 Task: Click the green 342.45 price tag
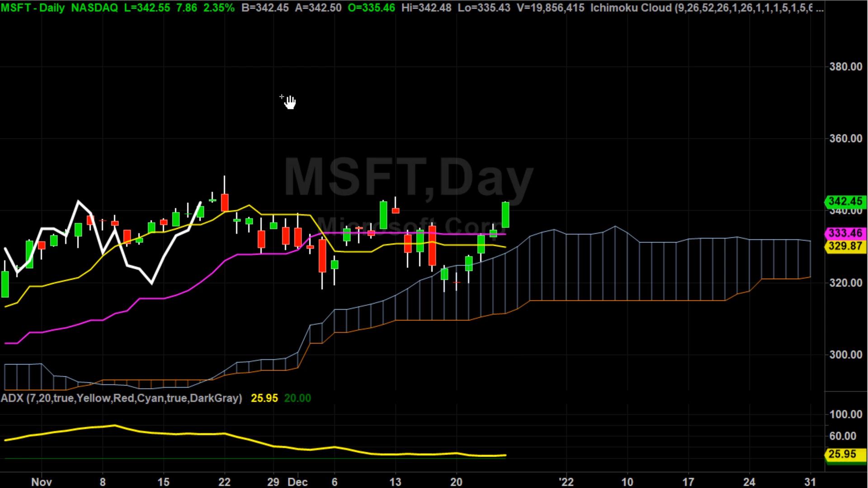(845, 201)
